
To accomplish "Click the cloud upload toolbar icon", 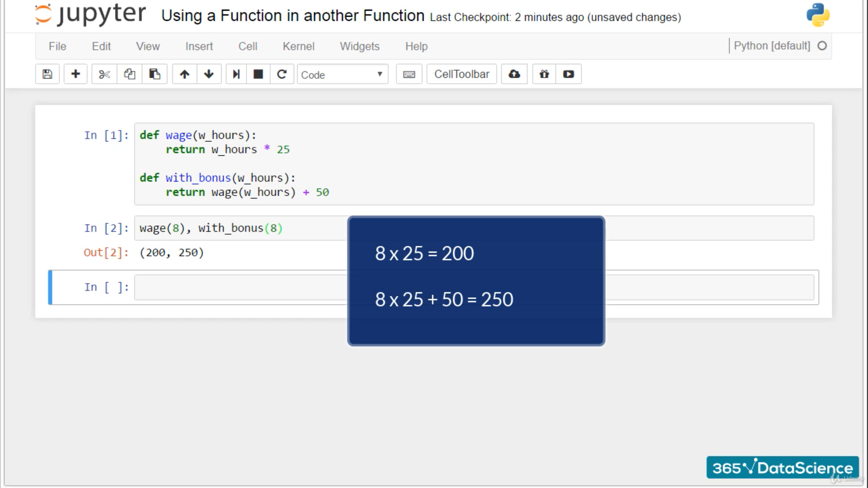I will pyautogui.click(x=514, y=74).
